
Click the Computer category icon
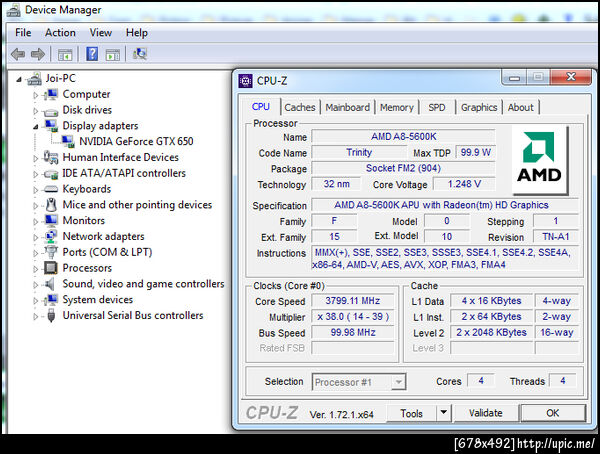click(51, 94)
